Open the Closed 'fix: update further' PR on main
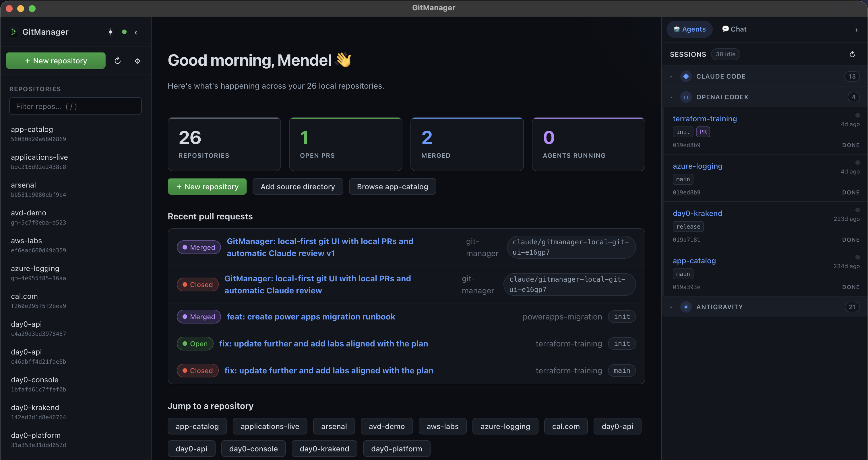The height and width of the screenshot is (460, 868). (329, 371)
